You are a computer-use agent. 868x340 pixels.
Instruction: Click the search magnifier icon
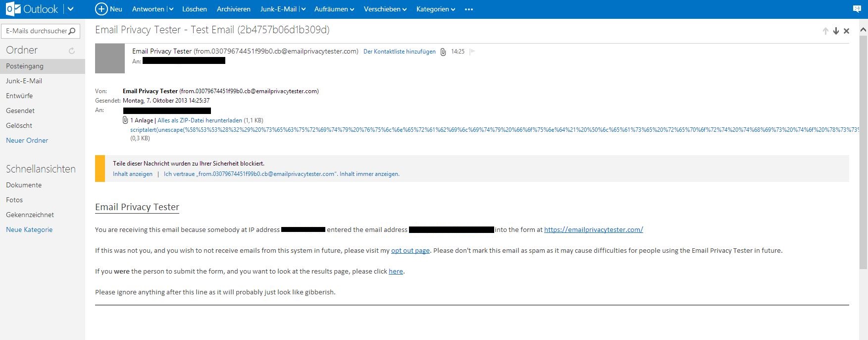[72, 31]
